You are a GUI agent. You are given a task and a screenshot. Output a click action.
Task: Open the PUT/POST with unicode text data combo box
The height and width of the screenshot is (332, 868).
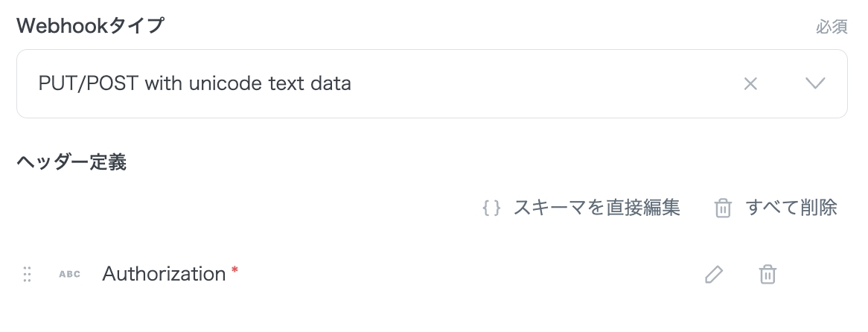194,83
